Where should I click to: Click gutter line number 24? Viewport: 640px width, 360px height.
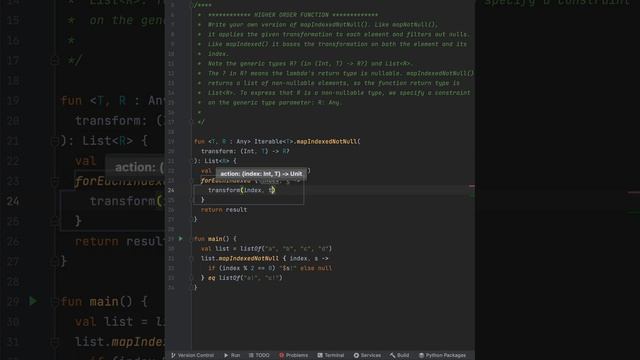coord(171,190)
